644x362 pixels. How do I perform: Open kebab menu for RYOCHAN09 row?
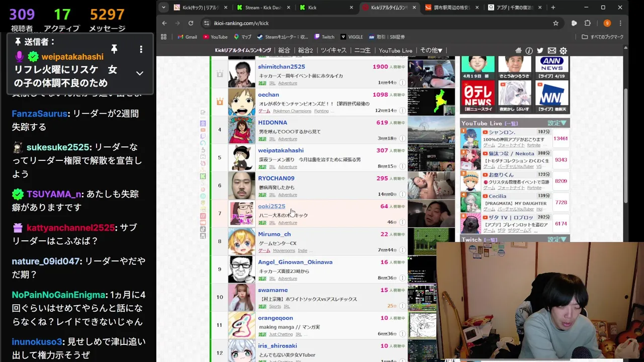coord(402,194)
